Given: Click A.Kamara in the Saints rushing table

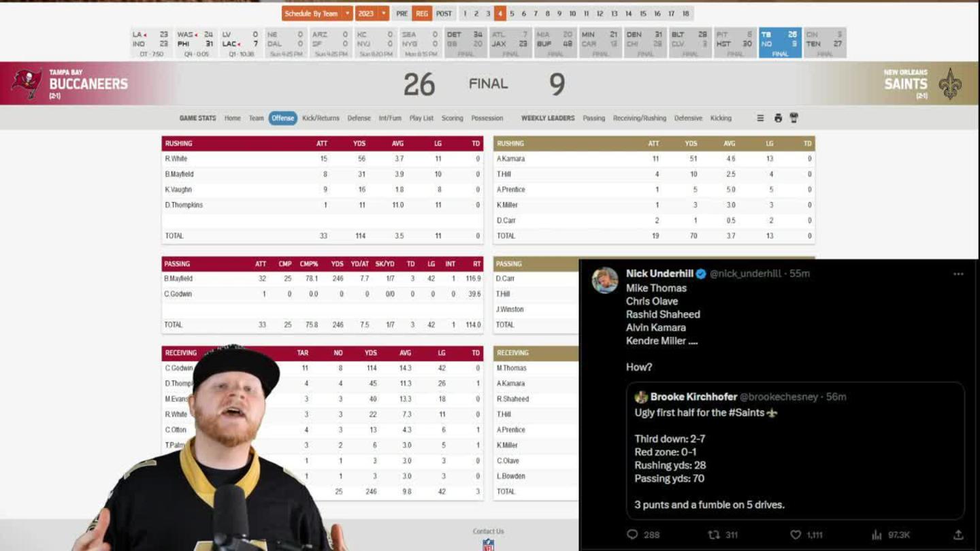Looking at the screenshot, I should 510,158.
